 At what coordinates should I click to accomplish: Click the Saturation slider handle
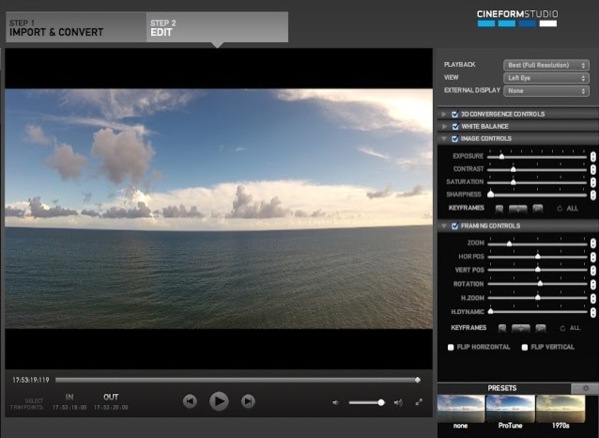(513, 182)
